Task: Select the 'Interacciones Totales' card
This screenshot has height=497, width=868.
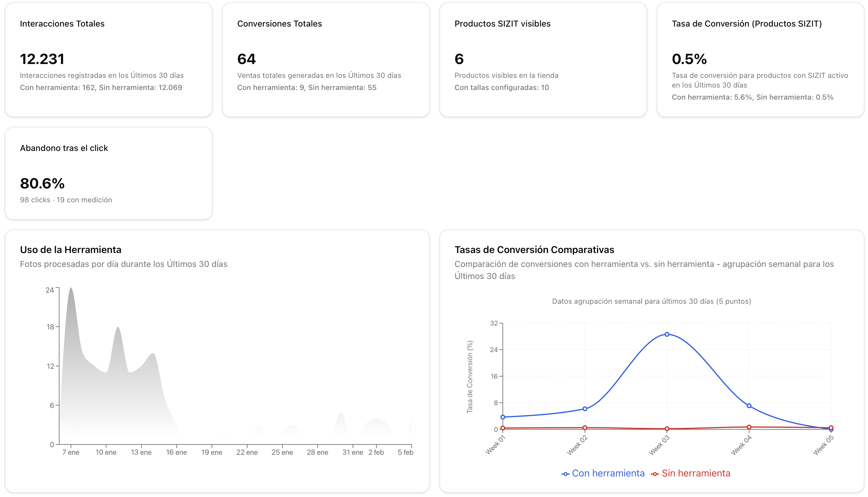Action: (109, 58)
